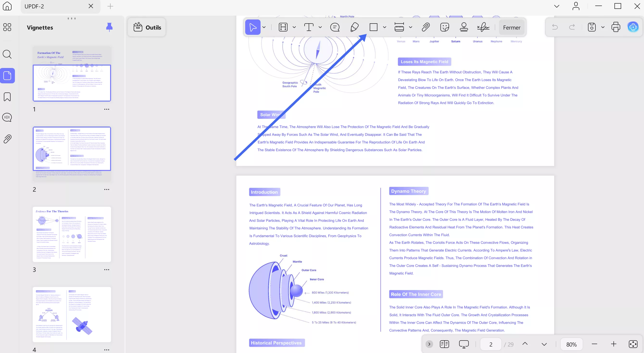Screen dimensions: 644x353
Task: Zoom in with the plus button
Action: (x=614, y=344)
